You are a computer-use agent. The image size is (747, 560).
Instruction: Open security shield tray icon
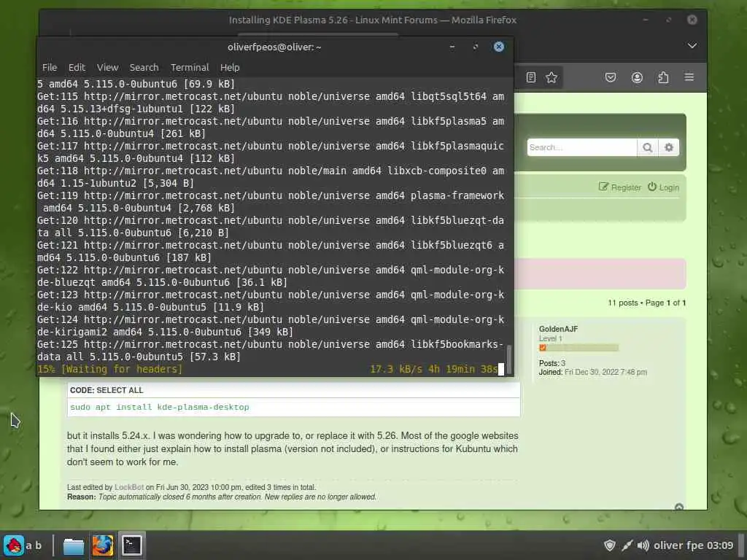[x=610, y=545]
